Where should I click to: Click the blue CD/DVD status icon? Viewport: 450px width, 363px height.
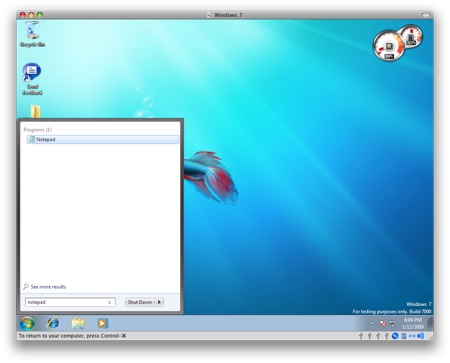coord(395,336)
